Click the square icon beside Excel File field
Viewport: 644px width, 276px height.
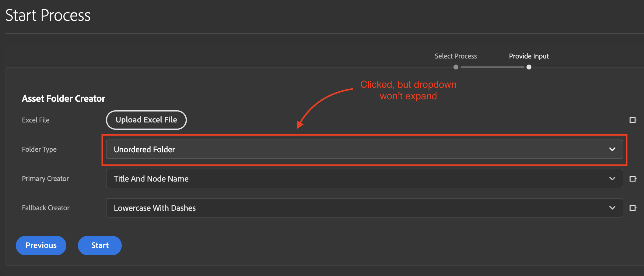(x=633, y=120)
